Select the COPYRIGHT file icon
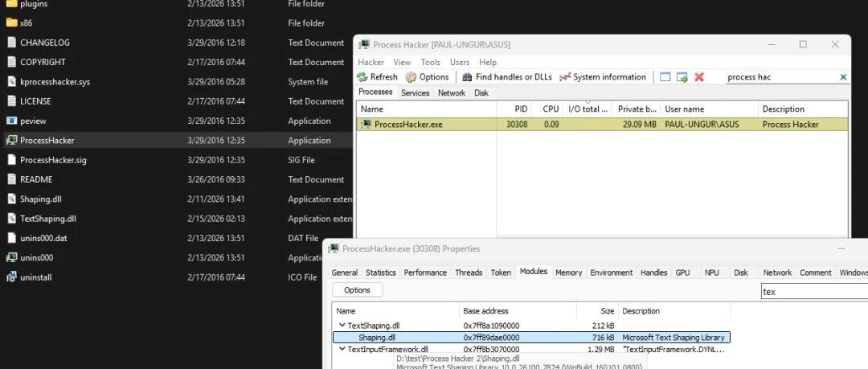The height and width of the screenshot is (369, 868). [x=11, y=62]
